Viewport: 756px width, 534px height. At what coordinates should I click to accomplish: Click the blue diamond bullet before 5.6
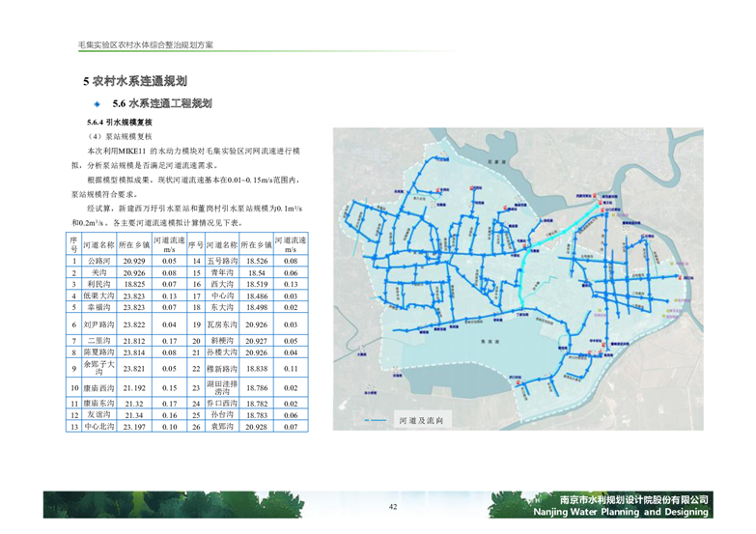tap(97, 102)
